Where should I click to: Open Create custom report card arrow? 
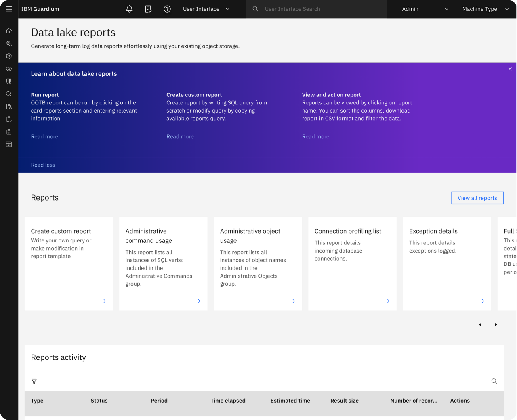103,301
